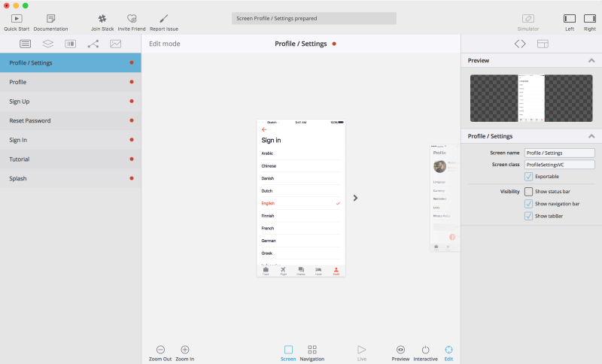602x364 pixels.
Task: Click the Invite Friend heart icon
Action: pyautogui.click(x=132, y=18)
